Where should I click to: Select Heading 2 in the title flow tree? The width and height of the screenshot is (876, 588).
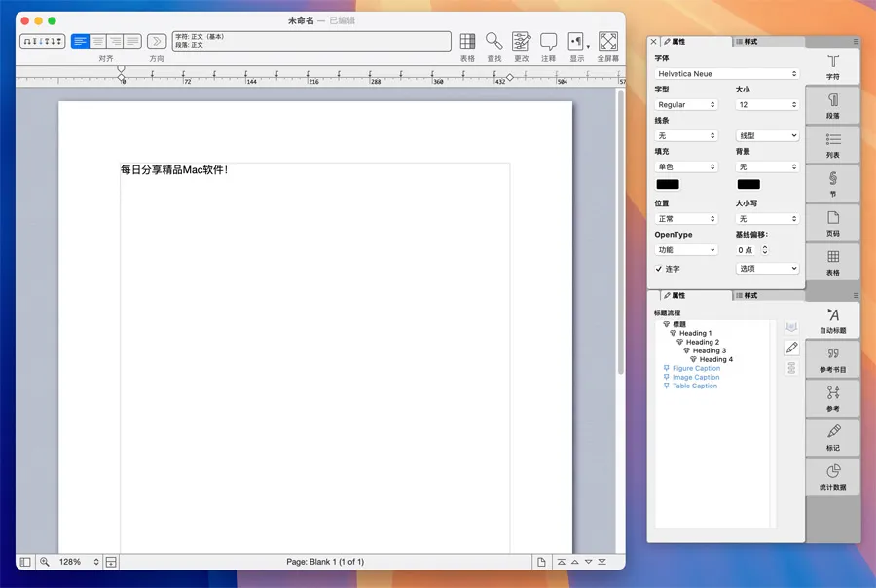702,343
